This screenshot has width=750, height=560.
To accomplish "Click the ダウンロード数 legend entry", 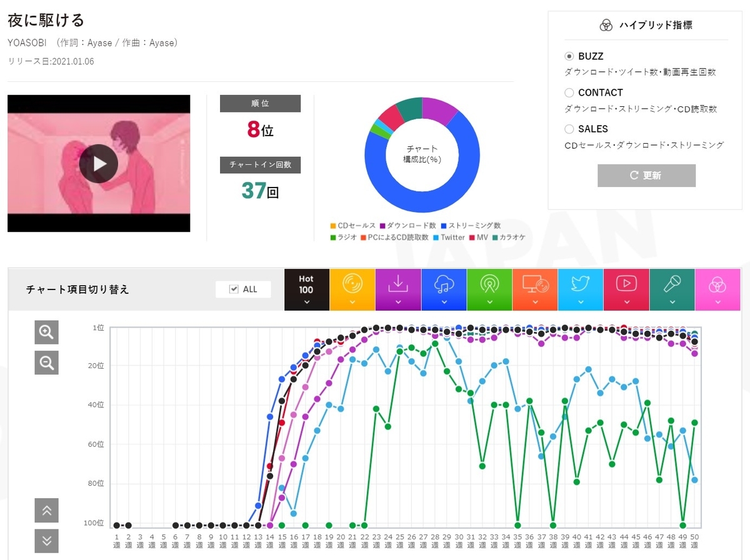I will 408,226.
